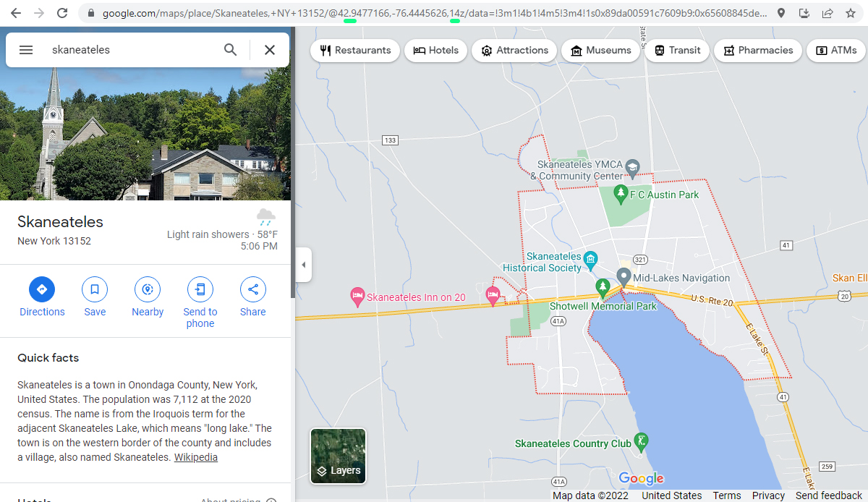Click the browser share page icon

[x=827, y=13]
